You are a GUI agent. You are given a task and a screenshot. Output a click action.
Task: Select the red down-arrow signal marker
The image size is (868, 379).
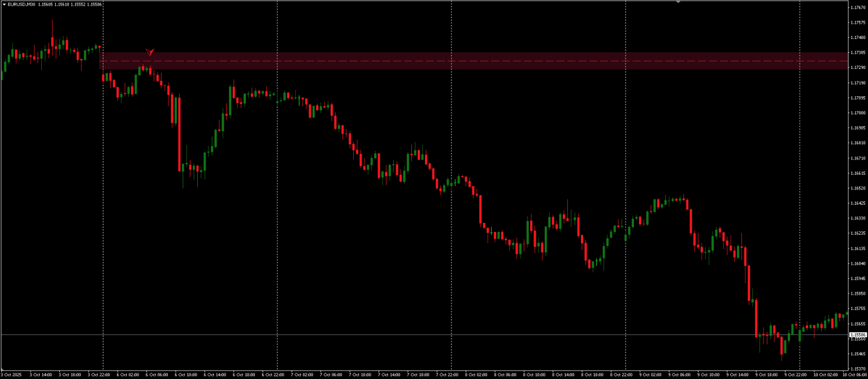[x=150, y=52]
